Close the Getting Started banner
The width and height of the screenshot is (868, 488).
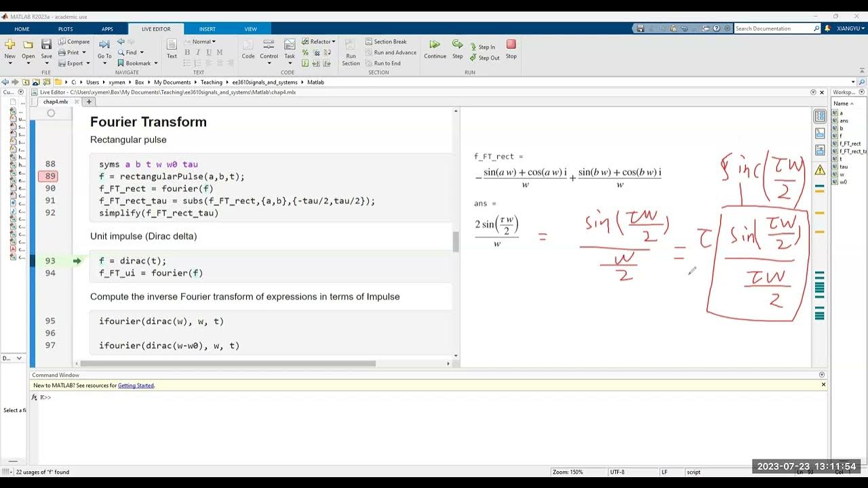point(823,385)
